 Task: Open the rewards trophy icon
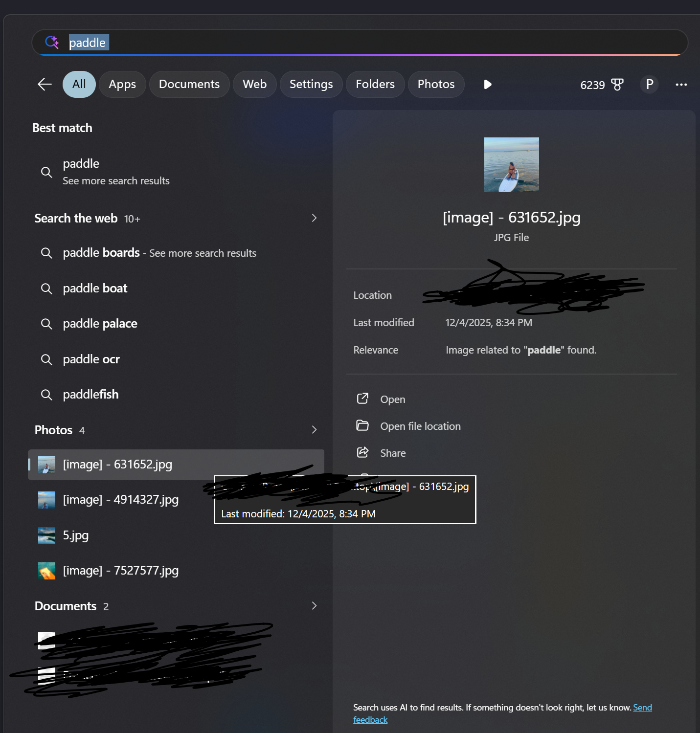click(x=617, y=85)
